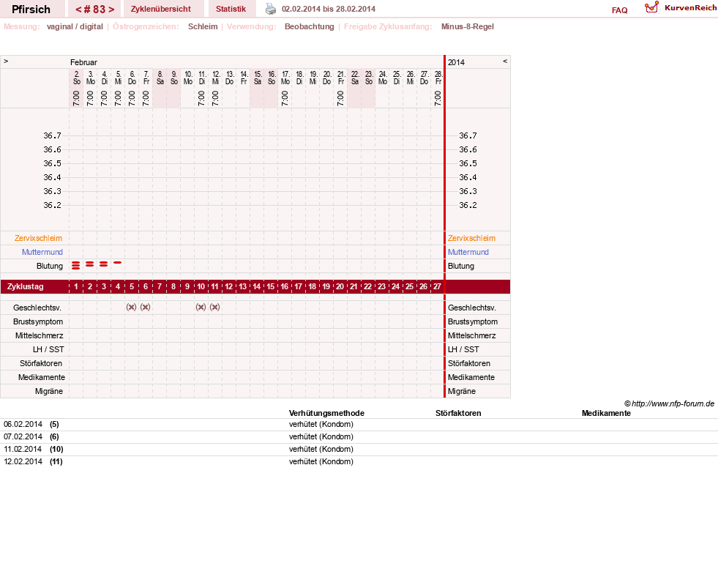Select cycle day 27 in Zyklustag bar
The height and width of the screenshot is (588, 718).
(437, 286)
